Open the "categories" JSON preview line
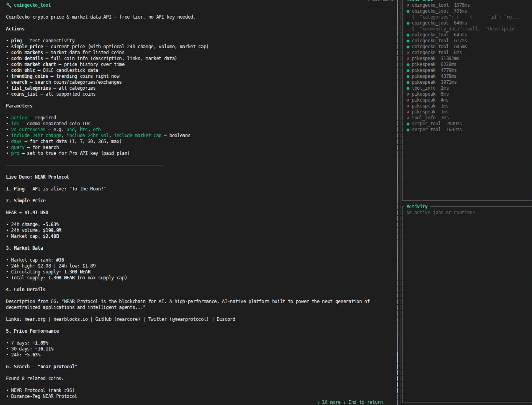 tap(466, 17)
